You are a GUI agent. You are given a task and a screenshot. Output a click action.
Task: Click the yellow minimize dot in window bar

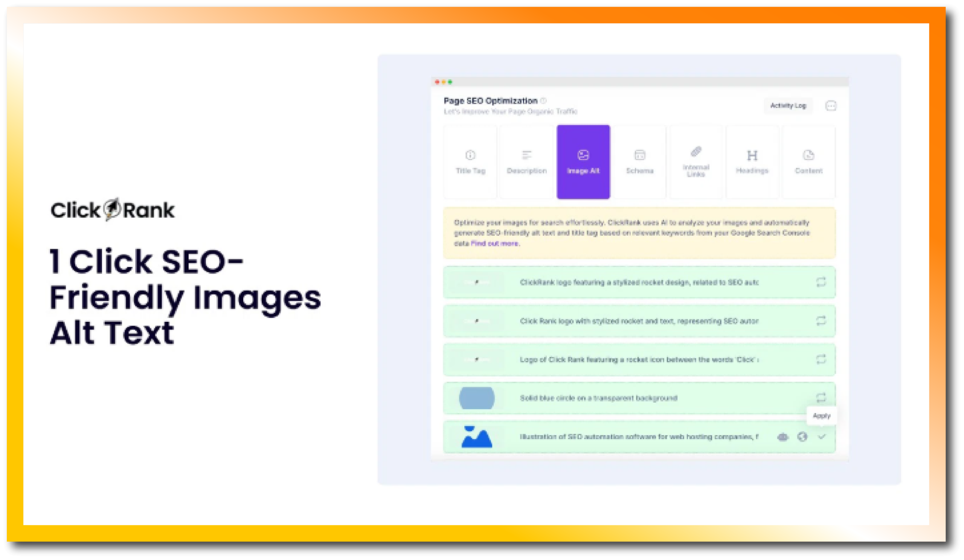(444, 82)
